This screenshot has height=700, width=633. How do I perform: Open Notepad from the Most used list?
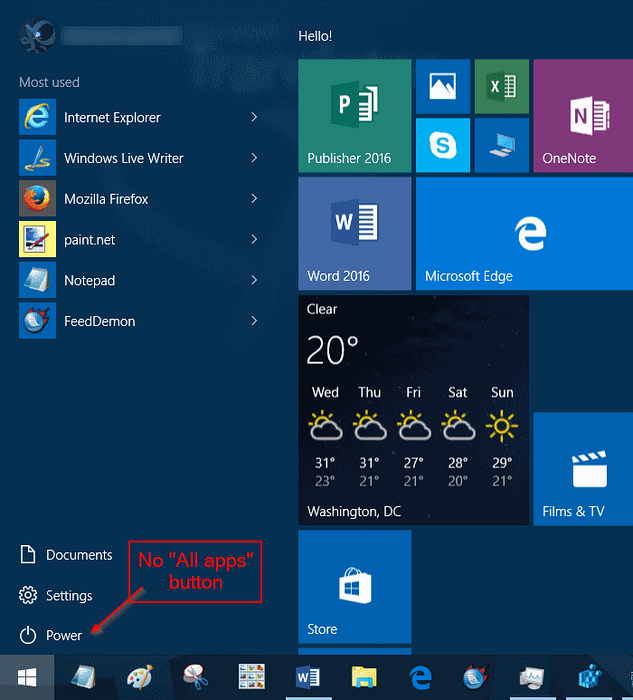click(89, 280)
